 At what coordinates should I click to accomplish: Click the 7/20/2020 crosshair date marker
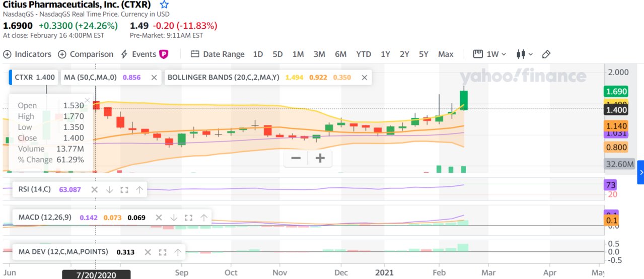click(x=96, y=274)
